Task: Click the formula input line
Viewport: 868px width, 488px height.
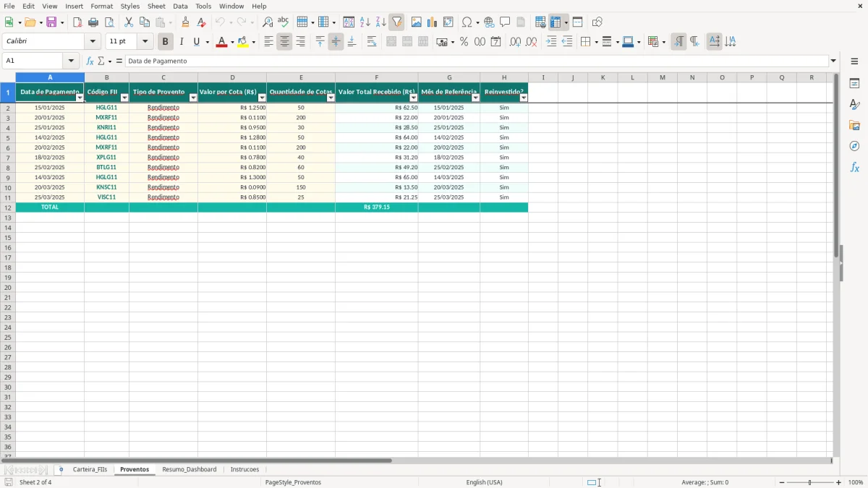Action: click(x=477, y=61)
